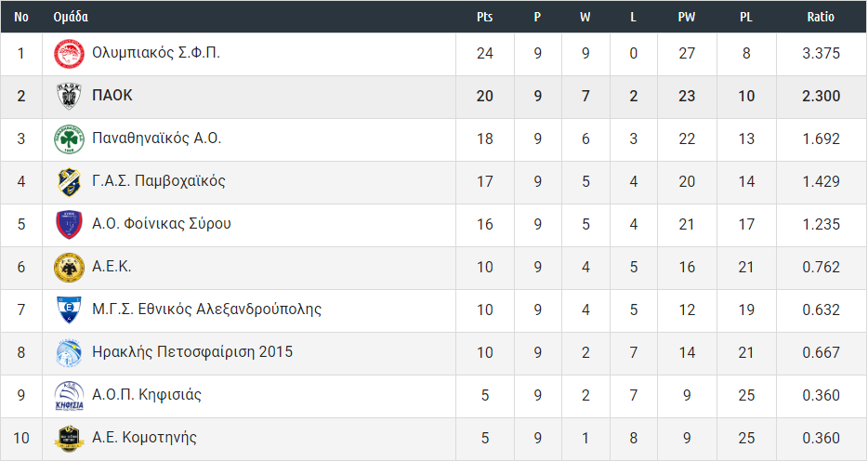Image resolution: width=868 pixels, height=461 pixels.
Task: Open the Ολυμπιακός Σ.Φ.Π. team link
Action: click(156, 53)
